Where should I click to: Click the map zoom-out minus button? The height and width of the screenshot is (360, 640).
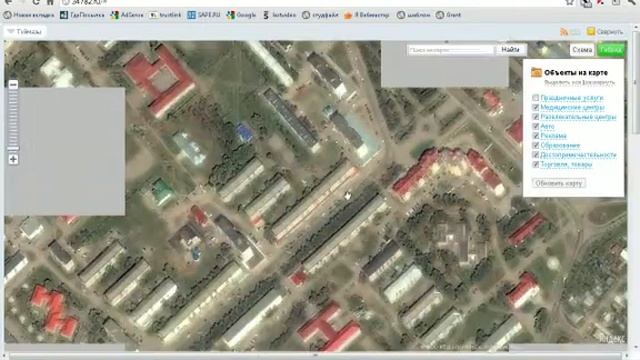(13, 84)
